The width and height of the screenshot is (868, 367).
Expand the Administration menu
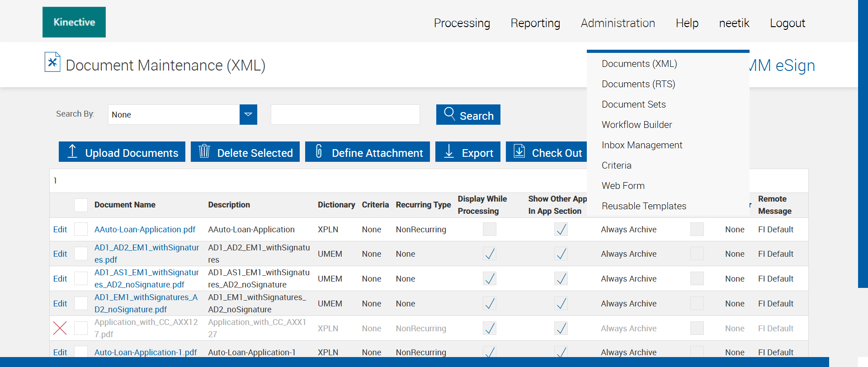pos(618,23)
